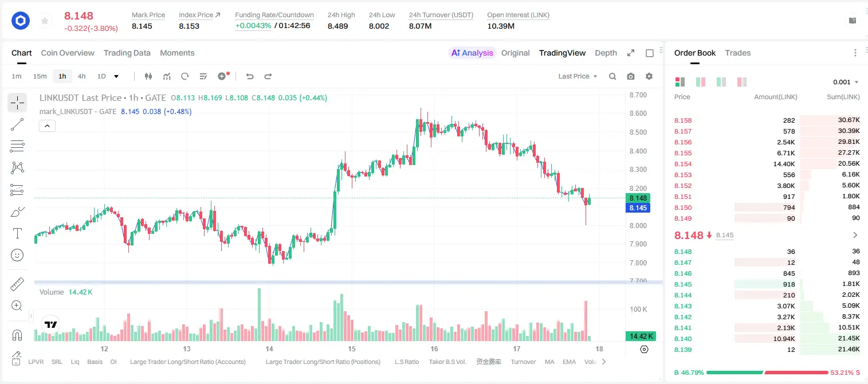Viewport: 868px width, 384px height.
Task: Click the AI Analysis button
Action: [472, 53]
